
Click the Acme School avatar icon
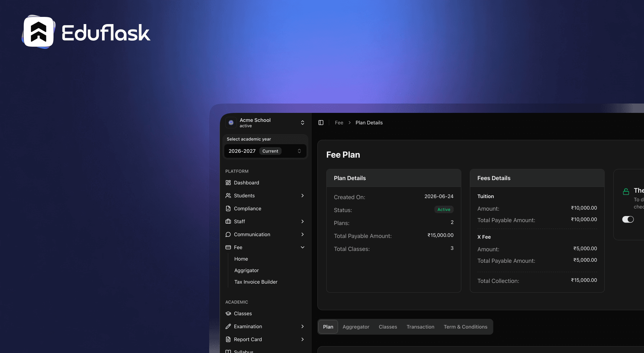click(231, 123)
